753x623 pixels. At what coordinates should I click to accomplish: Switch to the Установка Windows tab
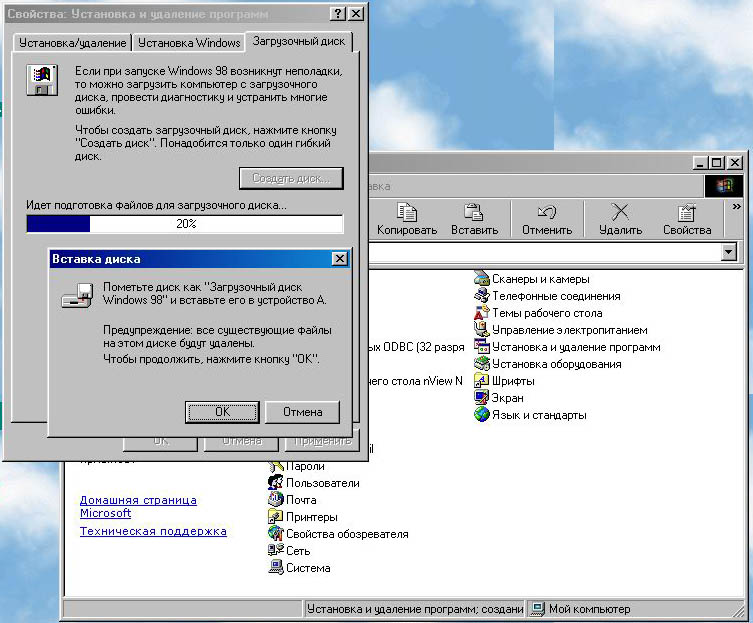(189, 43)
